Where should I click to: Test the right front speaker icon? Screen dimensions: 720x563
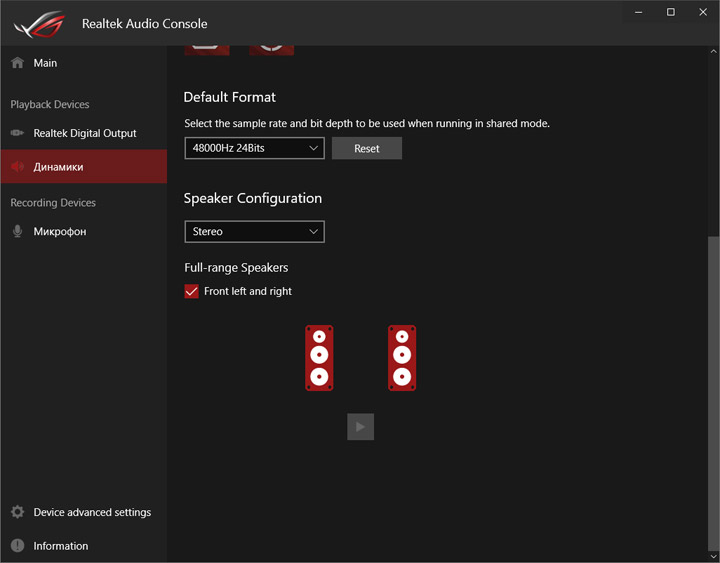402,357
